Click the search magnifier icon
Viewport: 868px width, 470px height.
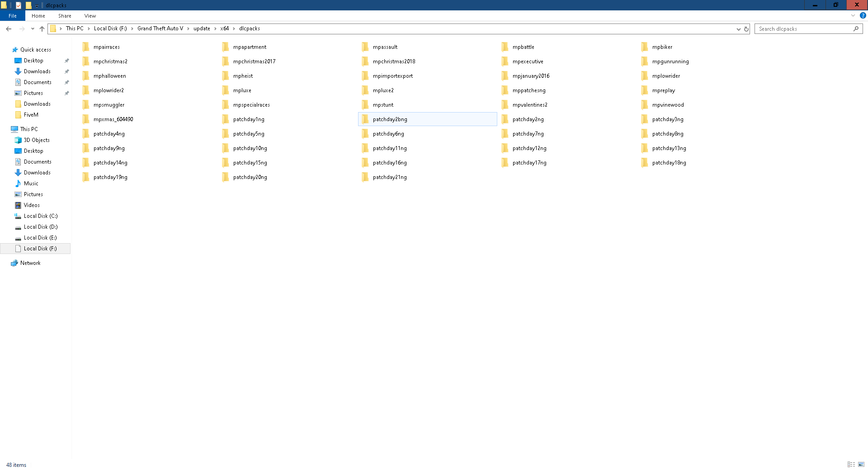(856, 28)
